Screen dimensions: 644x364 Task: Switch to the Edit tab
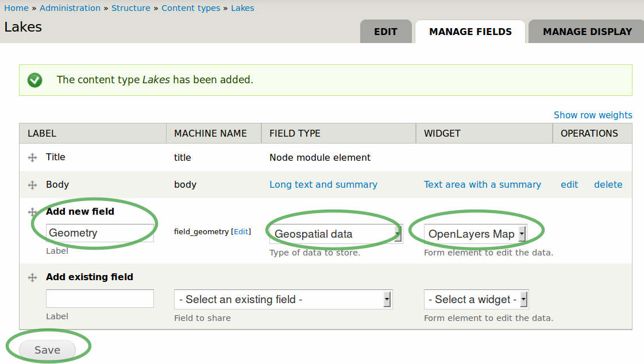[385, 32]
